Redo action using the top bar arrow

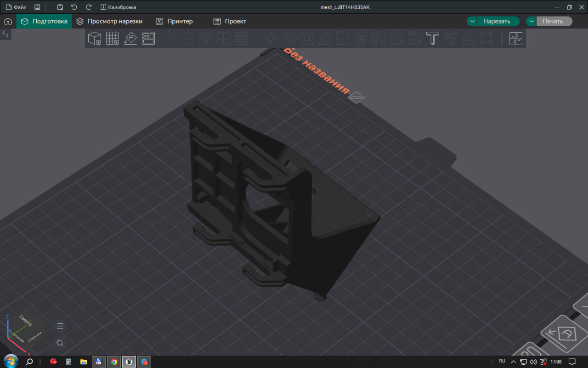[x=89, y=7]
